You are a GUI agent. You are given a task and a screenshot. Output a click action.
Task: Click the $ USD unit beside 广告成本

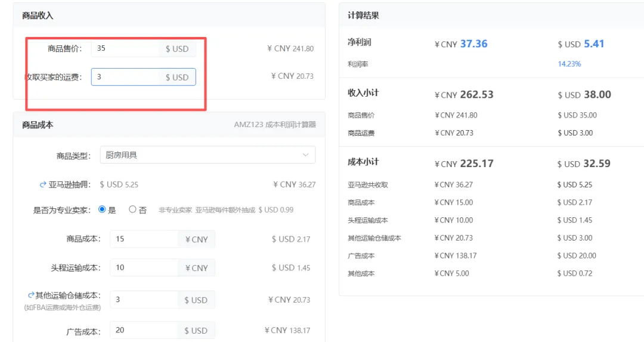click(196, 331)
